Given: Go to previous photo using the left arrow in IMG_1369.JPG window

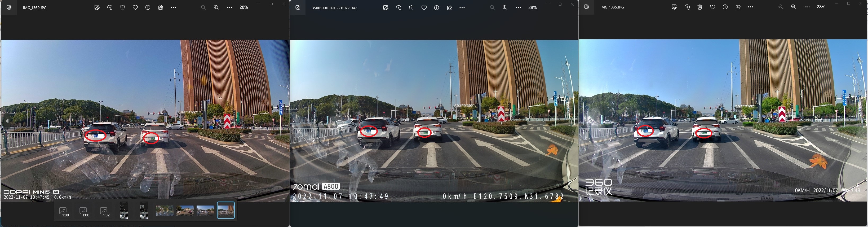Looking at the screenshot, I should (x=7, y=121).
